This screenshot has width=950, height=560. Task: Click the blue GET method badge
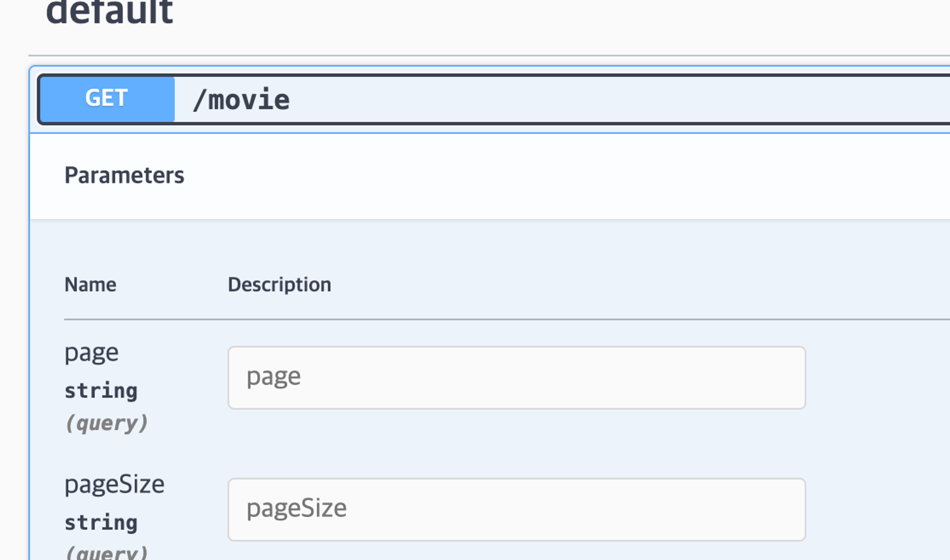pos(106,99)
